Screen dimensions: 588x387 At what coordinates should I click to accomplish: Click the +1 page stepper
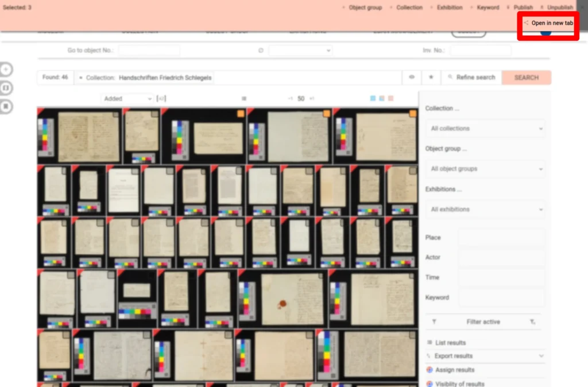pos(312,99)
